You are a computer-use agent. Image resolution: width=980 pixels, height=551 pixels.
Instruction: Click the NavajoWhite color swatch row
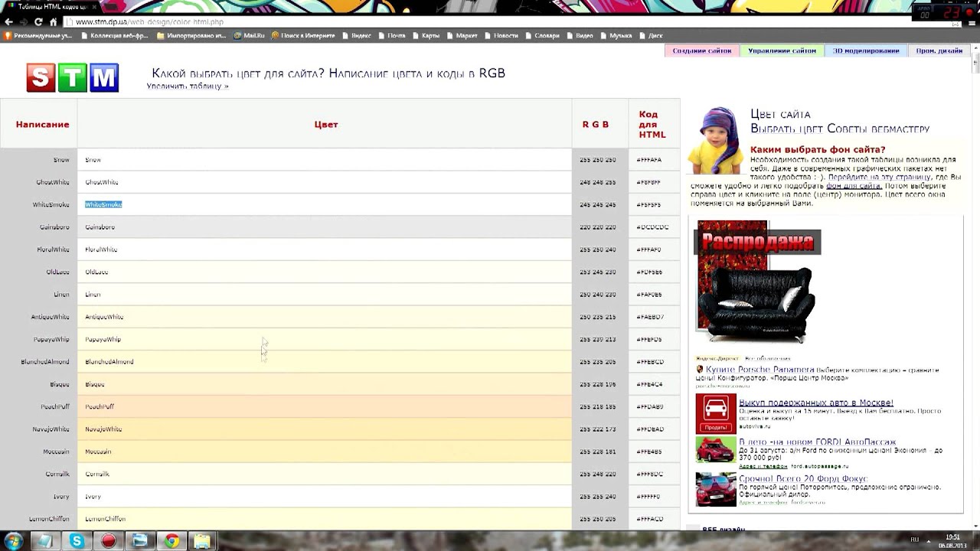point(325,429)
